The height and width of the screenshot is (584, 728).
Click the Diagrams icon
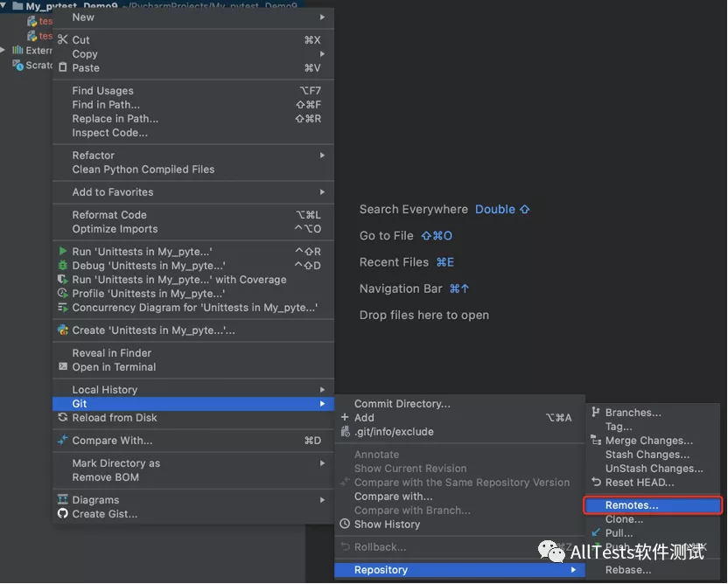tap(63, 499)
